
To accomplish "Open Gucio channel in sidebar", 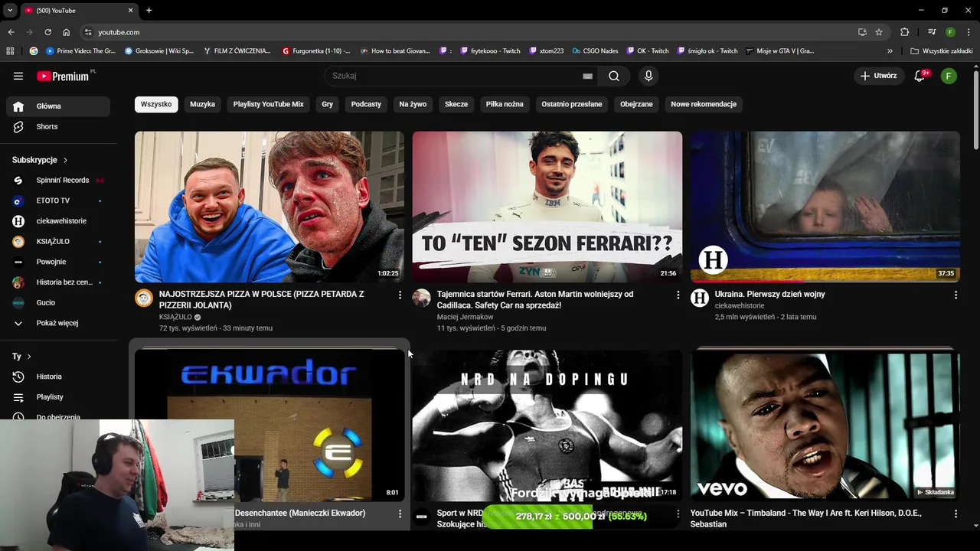I will (x=58, y=302).
